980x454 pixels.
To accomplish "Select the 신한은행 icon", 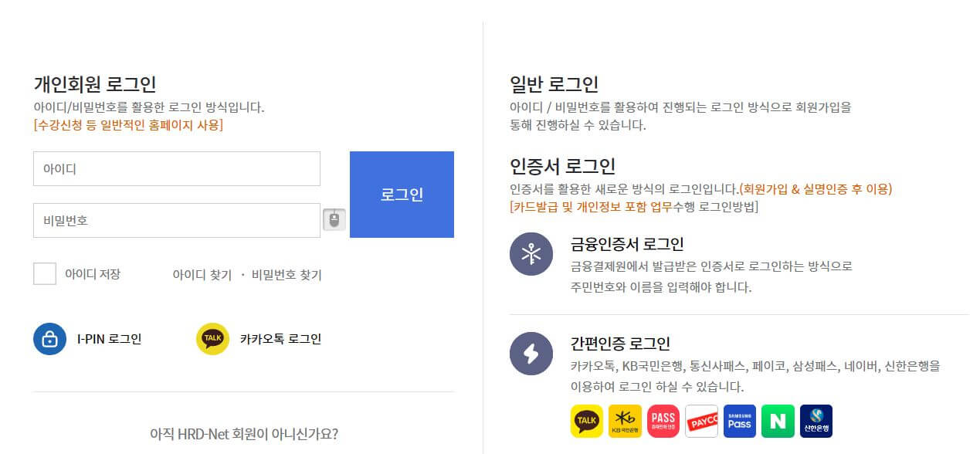I will 816,421.
